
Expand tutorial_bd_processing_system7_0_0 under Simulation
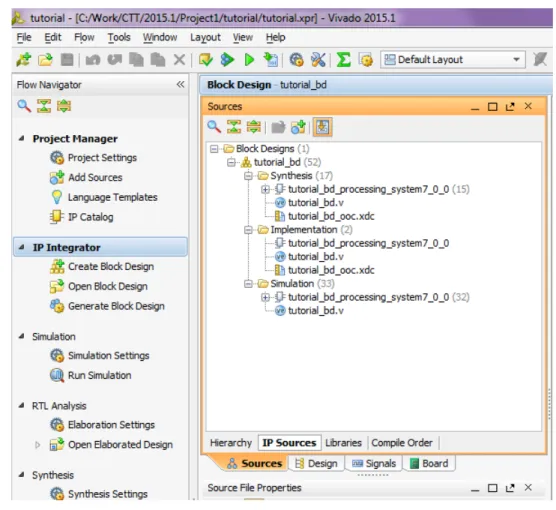tap(265, 297)
